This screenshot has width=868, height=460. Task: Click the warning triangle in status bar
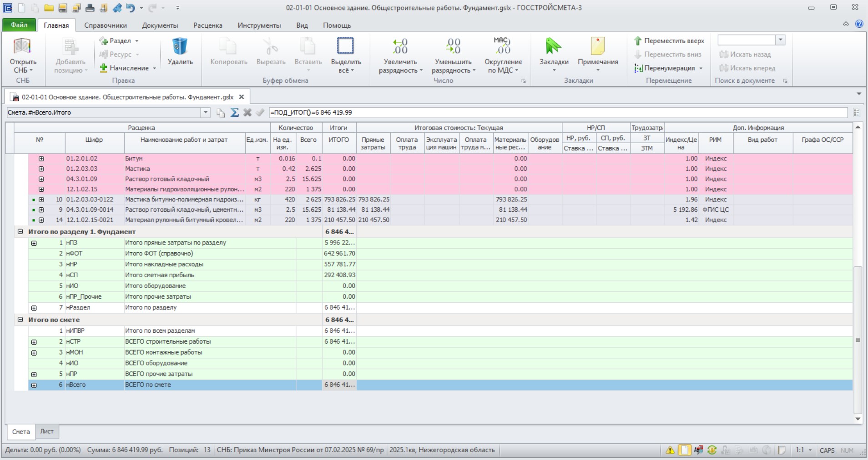[x=670, y=450]
